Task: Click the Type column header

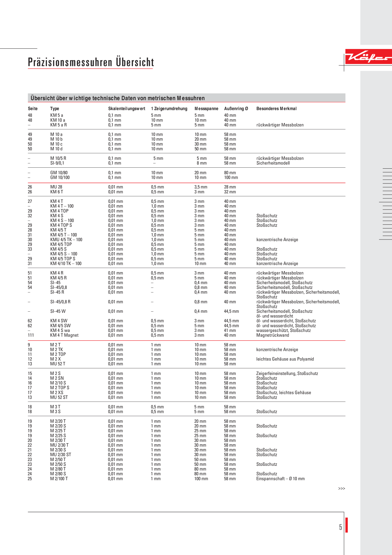Action: pyautogui.click(x=55, y=109)
